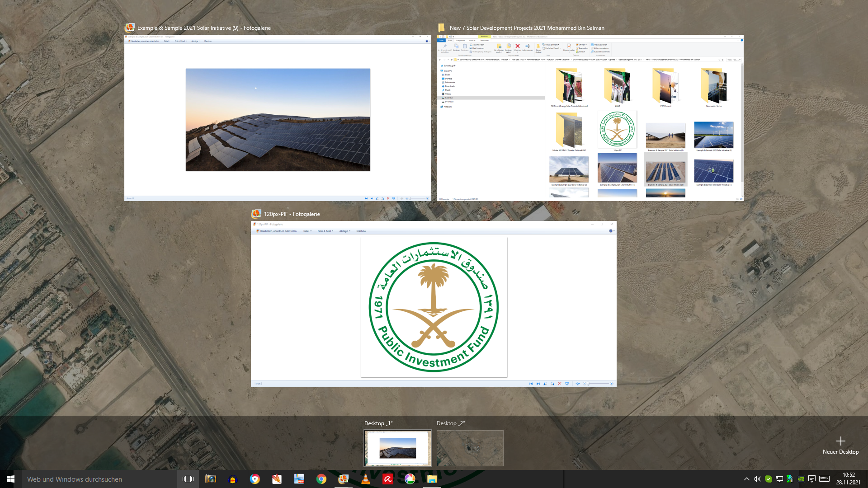
Task: Select Downloads in Explorer navigation pane
Action: point(449,86)
